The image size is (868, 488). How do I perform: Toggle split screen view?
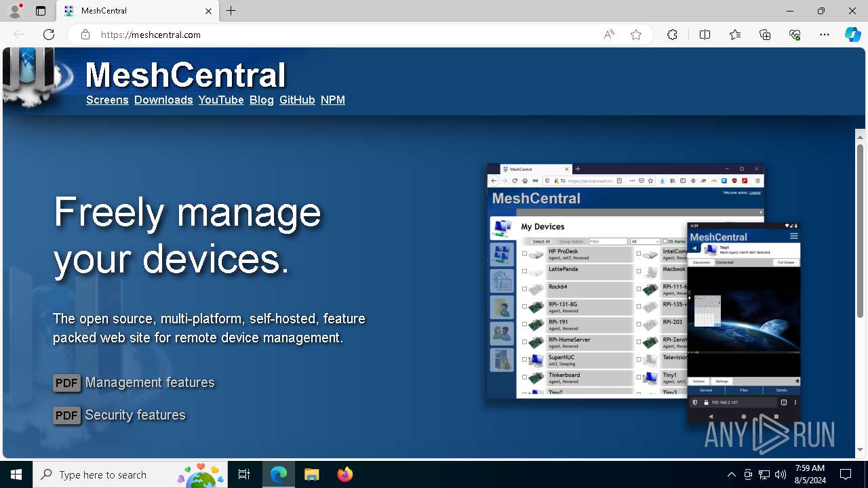click(705, 35)
